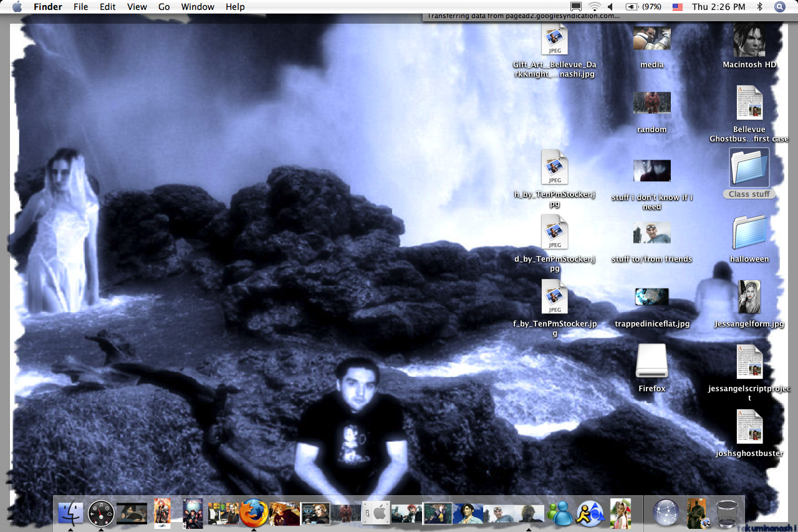Select 'stuff i don't know if i need' folder

[651, 171]
